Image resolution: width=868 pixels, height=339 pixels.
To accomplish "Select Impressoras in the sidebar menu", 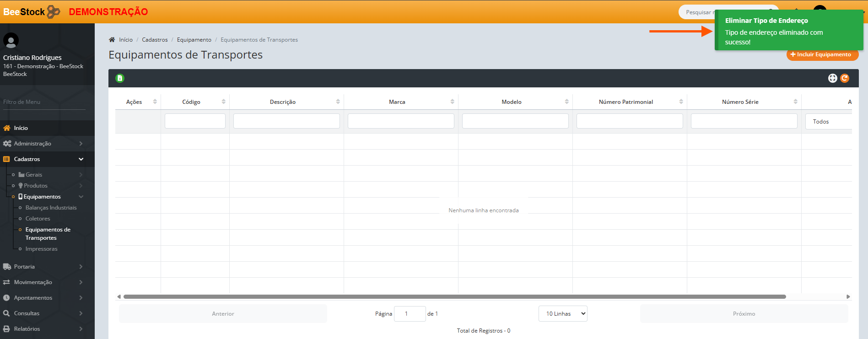I will pyautogui.click(x=41, y=249).
